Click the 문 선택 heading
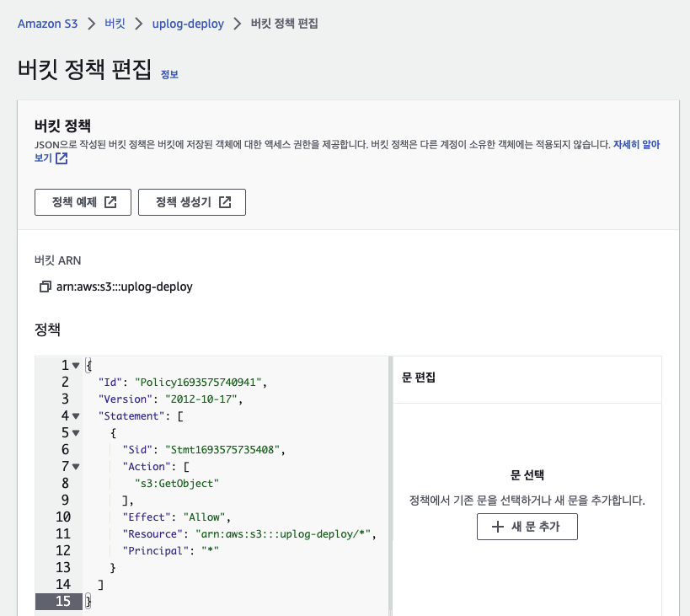The image size is (690, 616). [527, 474]
